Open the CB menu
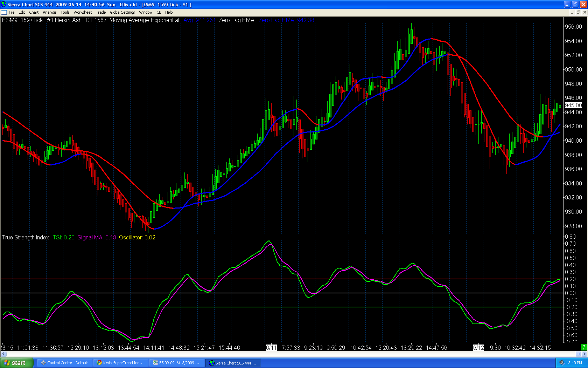The height and width of the screenshot is (368, 588). click(x=159, y=12)
